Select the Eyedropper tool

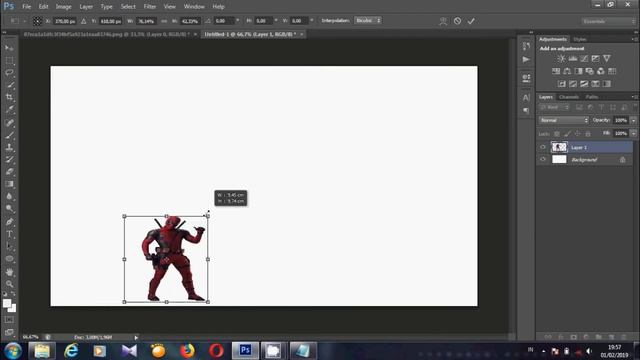9,110
